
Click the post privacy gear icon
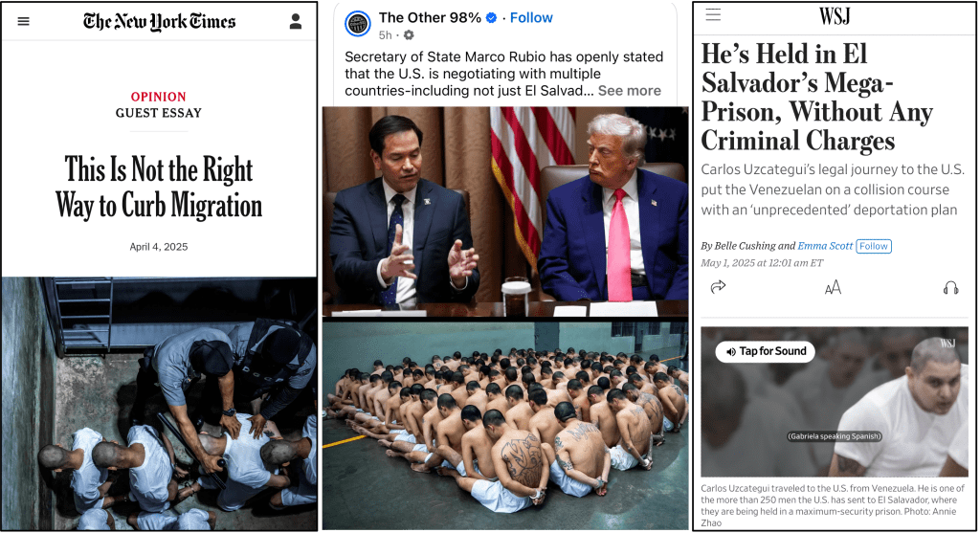[x=409, y=35]
